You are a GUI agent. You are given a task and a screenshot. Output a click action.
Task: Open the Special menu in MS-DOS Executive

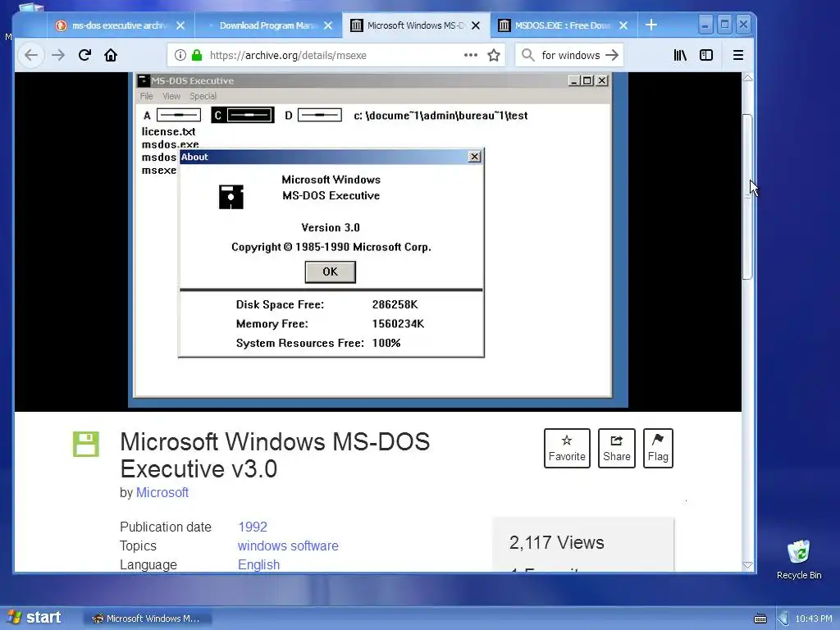(x=203, y=96)
